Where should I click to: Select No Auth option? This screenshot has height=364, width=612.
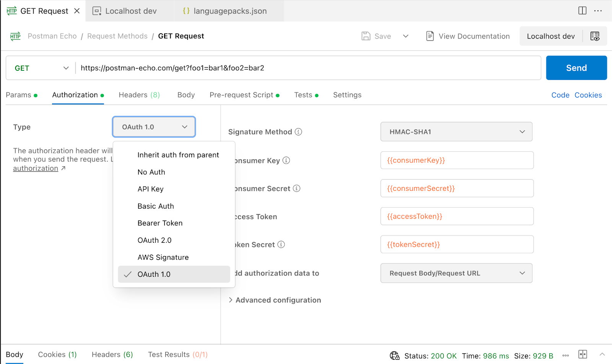click(x=174, y=172)
